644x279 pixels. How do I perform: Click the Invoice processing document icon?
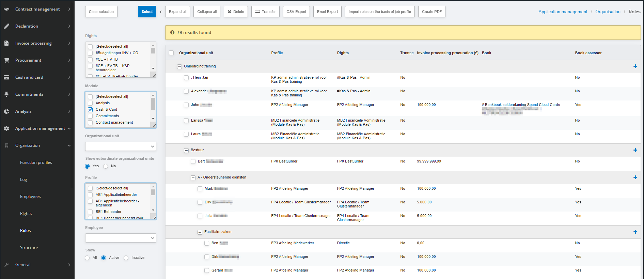tap(6, 43)
